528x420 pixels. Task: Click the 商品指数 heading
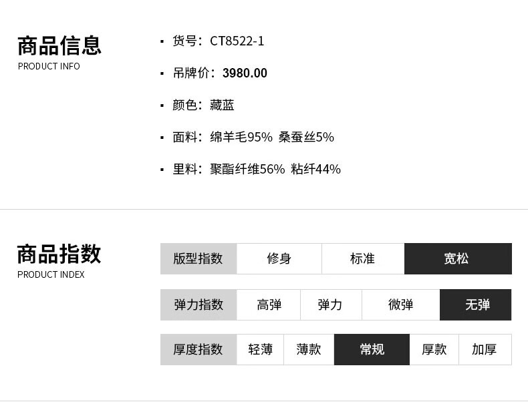59,254
